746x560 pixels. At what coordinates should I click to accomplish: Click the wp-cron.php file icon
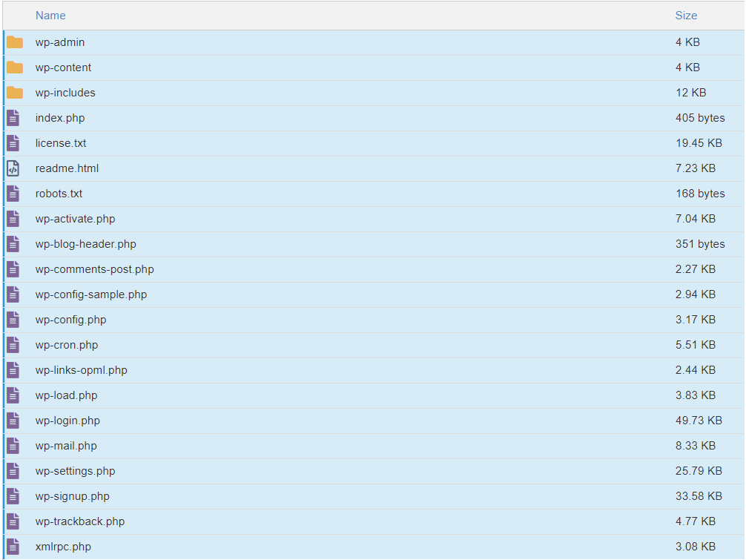[13, 345]
